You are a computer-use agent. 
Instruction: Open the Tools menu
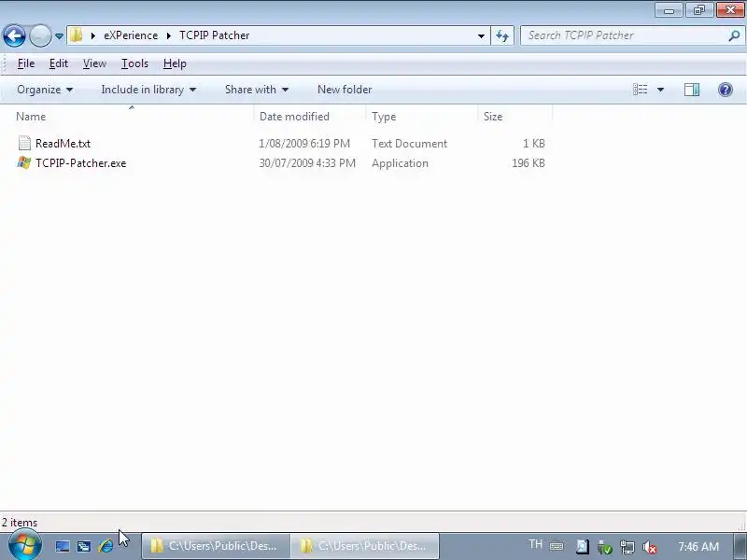[x=134, y=63]
